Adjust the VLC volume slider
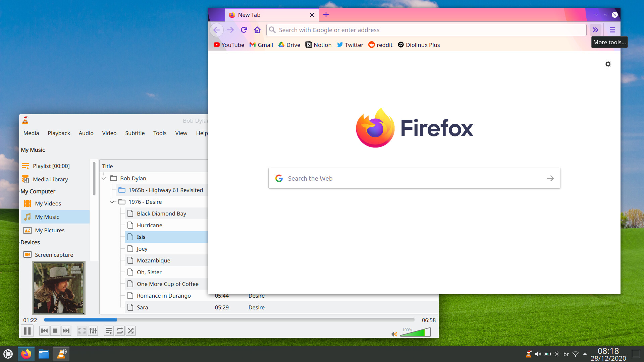The height and width of the screenshot is (362, 644). tap(415, 333)
